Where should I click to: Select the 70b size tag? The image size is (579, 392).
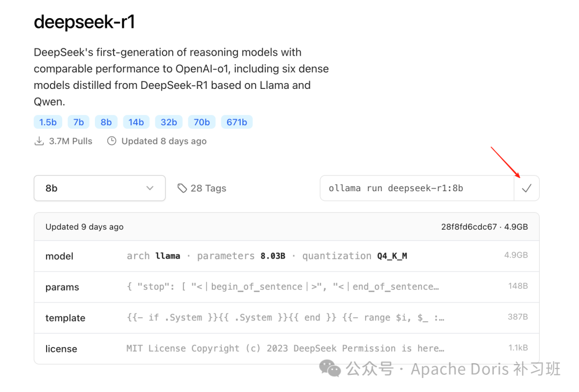tap(202, 122)
